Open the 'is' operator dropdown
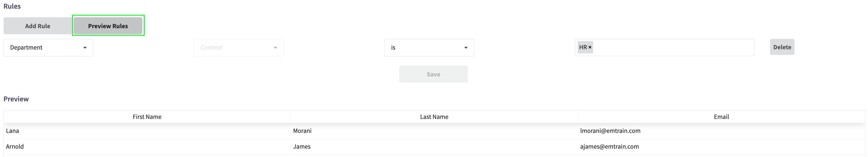Image resolution: width=868 pixels, height=157 pixels. point(429,48)
